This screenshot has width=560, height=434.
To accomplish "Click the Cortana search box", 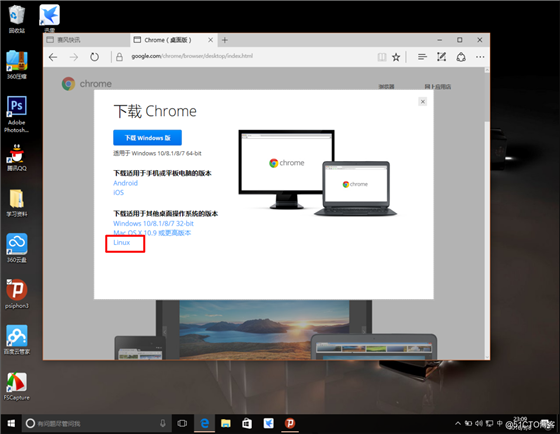I will click(x=97, y=423).
